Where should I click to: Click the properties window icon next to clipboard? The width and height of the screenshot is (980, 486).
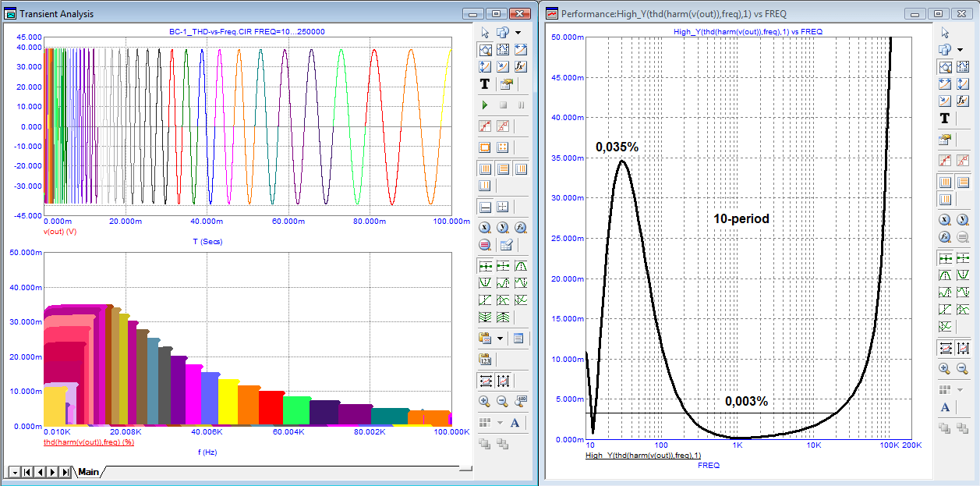click(x=518, y=338)
